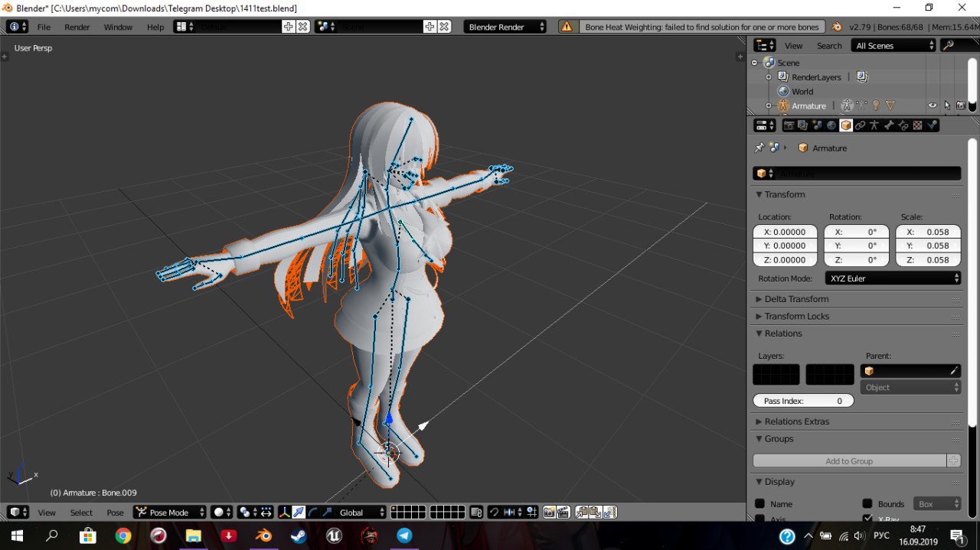Image resolution: width=980 pixels, height=550 pixels.
Task: Click the OpenGL render image camera icon
Action: pyautogui.click(x=549, y=512)
